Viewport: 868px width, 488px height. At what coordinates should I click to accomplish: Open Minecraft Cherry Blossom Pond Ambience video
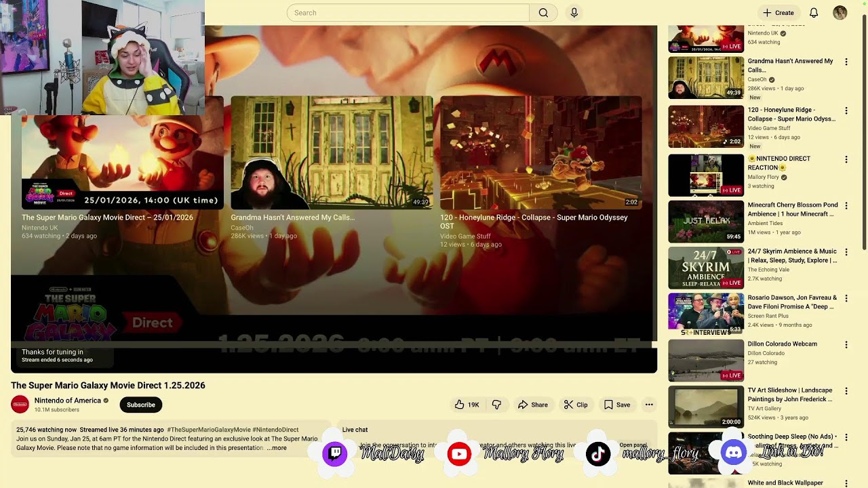pyautogui.click(x=793, y=209)
